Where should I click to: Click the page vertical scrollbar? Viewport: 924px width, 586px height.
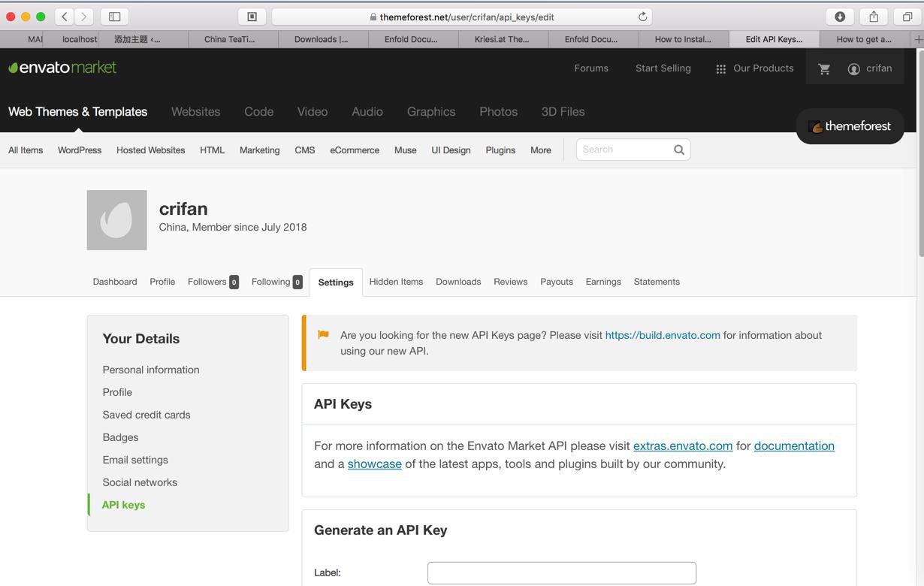(920, 153)
